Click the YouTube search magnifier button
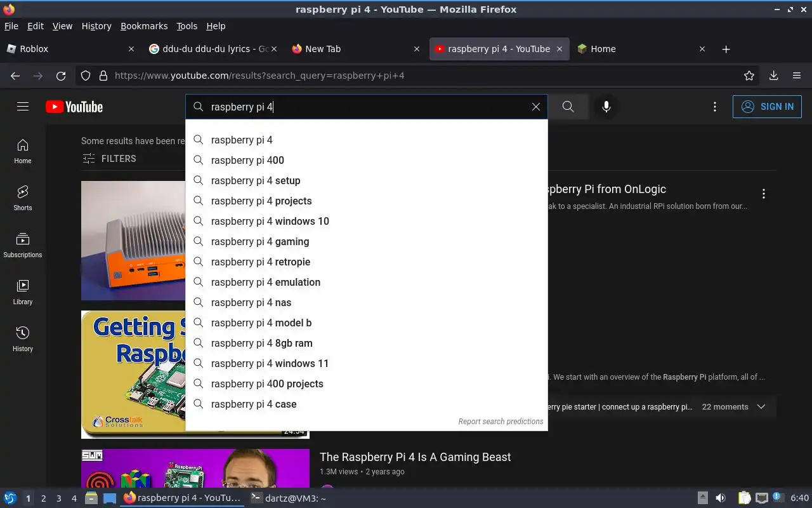The height and width of the screenshot is (508, 812). pos(568,107)
